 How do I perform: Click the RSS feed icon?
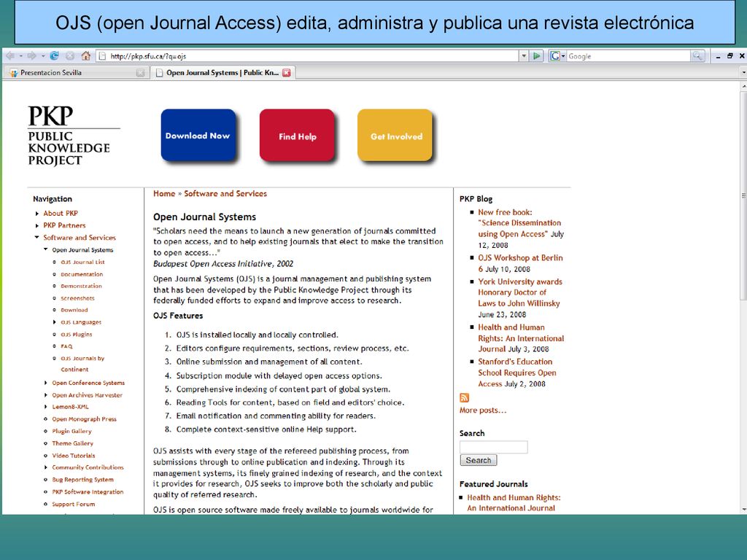[x=464, y=397]
